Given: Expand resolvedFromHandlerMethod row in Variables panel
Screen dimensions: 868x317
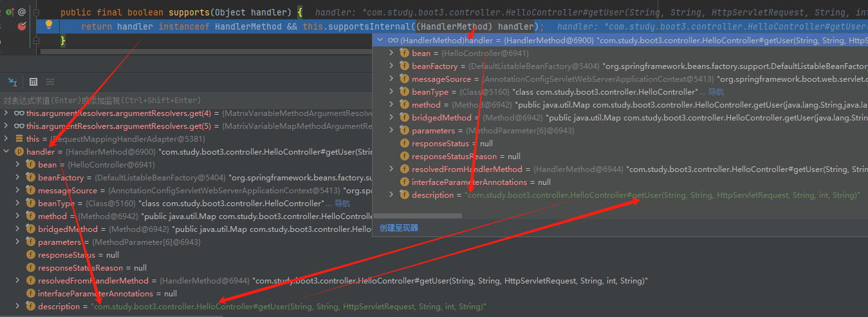Looking at the screenshot, I should (x=18, y=281).
